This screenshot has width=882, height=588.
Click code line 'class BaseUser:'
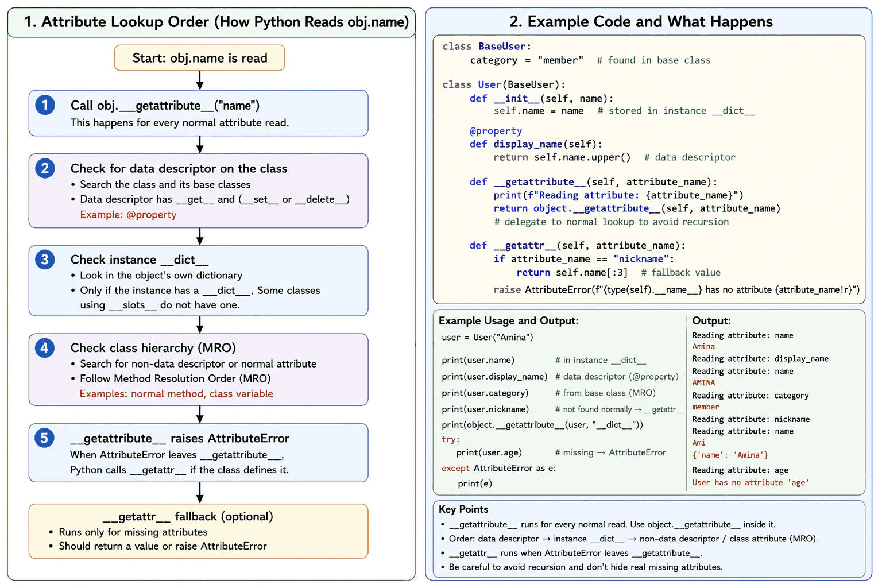(x=487, y=47)
